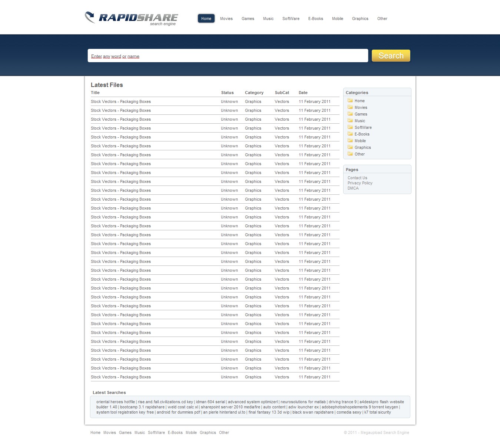500x448 pixels.
Task: Click the Category column header
Action: point(254,93)
